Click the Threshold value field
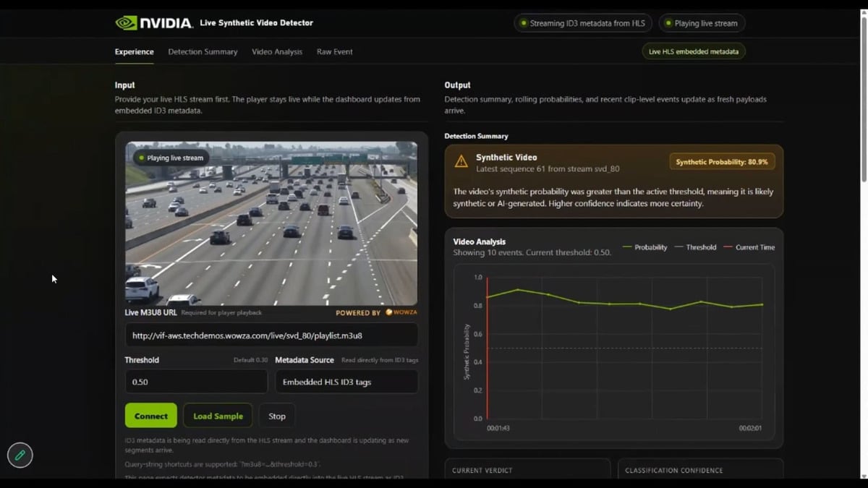Image resolution: width=868 pixels, height=488 pixels. tap(197, 382)
